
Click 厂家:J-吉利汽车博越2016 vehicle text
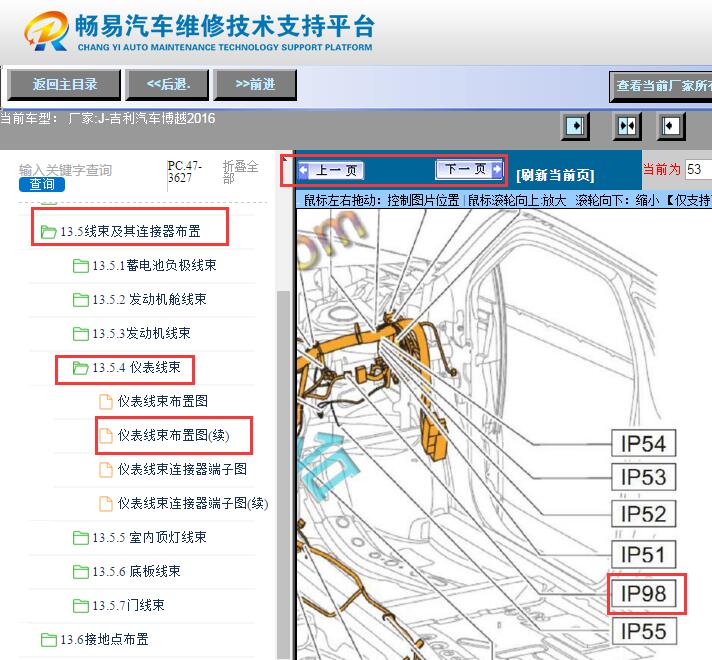[141, 119]
